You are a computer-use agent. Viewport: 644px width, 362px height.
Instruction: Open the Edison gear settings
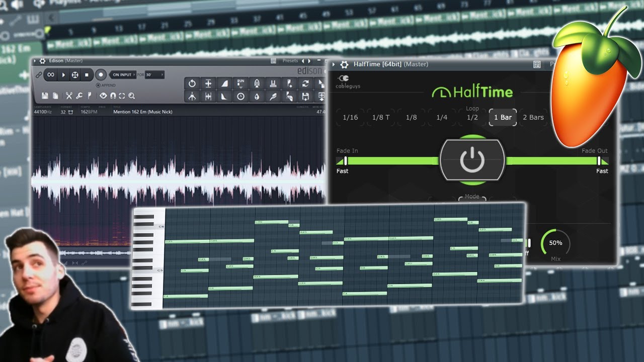click(42, 60)
